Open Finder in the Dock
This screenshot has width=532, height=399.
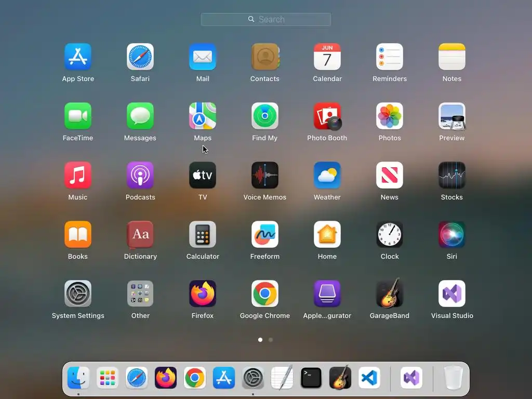coord(78,378)
